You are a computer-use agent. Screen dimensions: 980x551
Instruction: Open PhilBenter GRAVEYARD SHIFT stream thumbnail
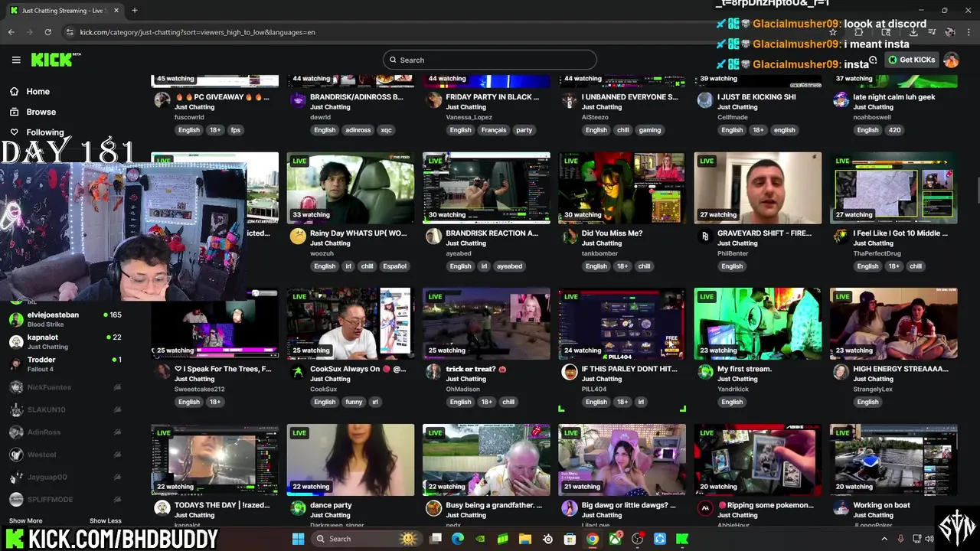click(758, 188)
